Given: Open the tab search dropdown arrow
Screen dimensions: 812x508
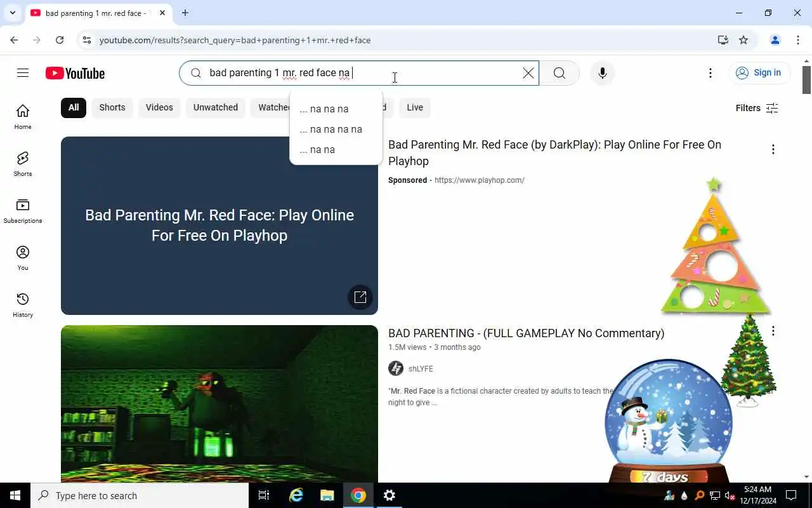Looking at the screenshot, I should 12,13.
